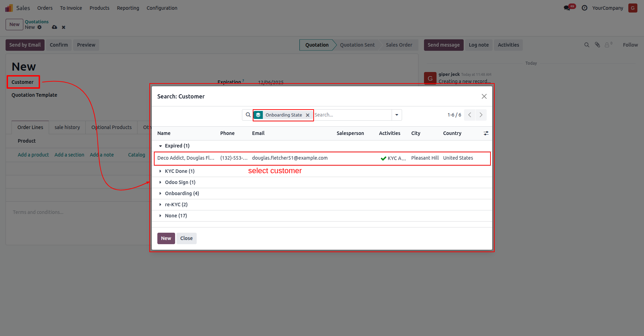This screenshot has width=644, height=336.
Task: Discard changes with the X icon
Action: pyautogui.click(x=63, y=27)
